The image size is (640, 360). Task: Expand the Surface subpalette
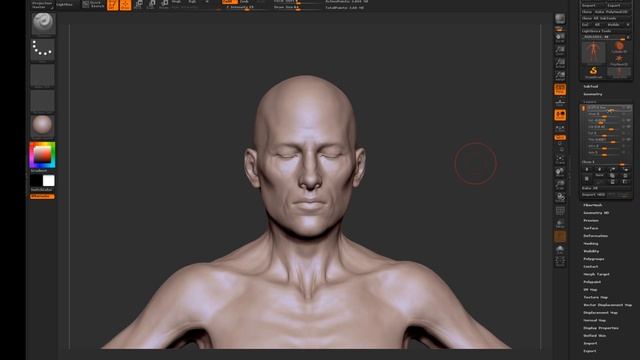tap(591, 228)
